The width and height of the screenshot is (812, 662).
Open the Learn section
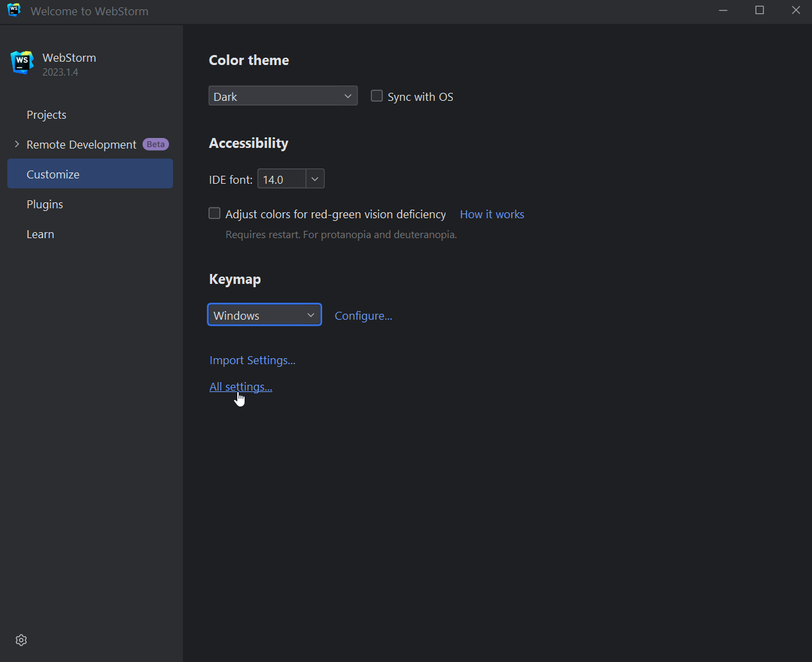click(x=40, y=233)
